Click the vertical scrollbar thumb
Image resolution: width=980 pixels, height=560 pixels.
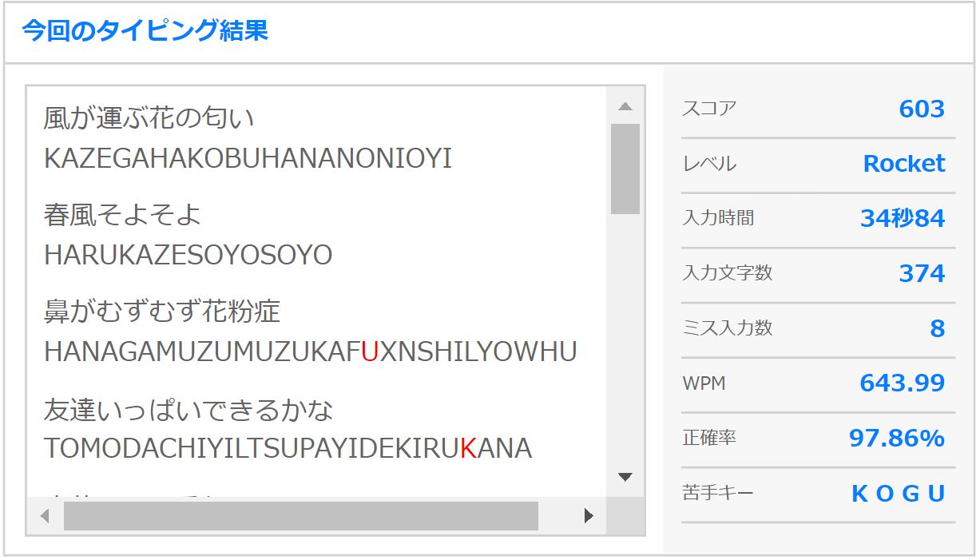coord(625,169)
